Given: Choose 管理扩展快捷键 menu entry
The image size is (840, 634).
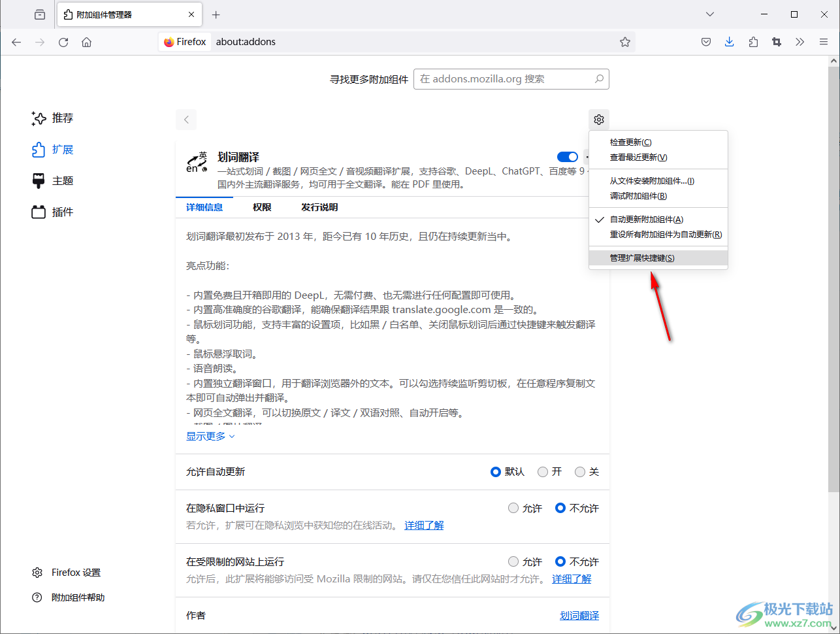Looking at the screenshot, I should pyautogui.click(x=658, y=258).
